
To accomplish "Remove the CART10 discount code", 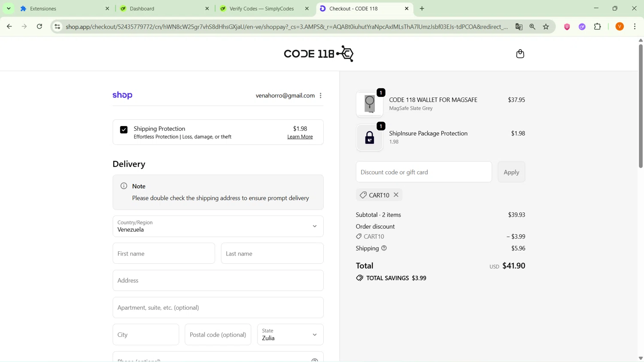I will 396,195.
